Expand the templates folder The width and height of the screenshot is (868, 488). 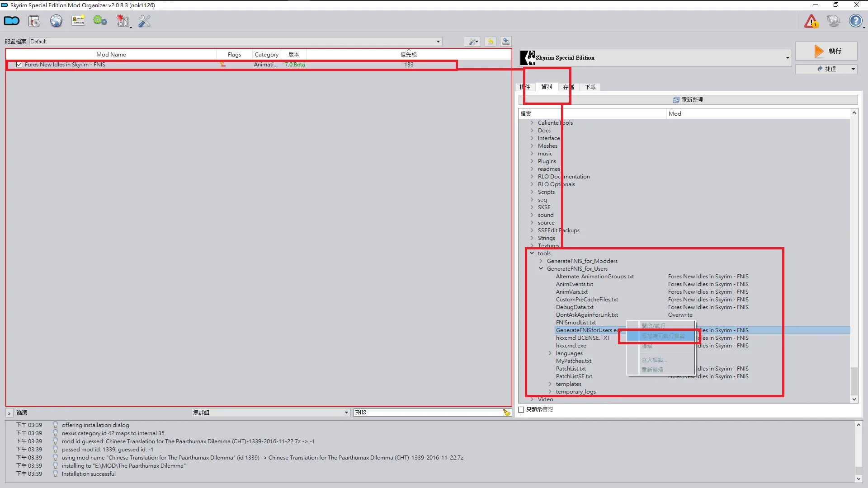pos(550,384)
